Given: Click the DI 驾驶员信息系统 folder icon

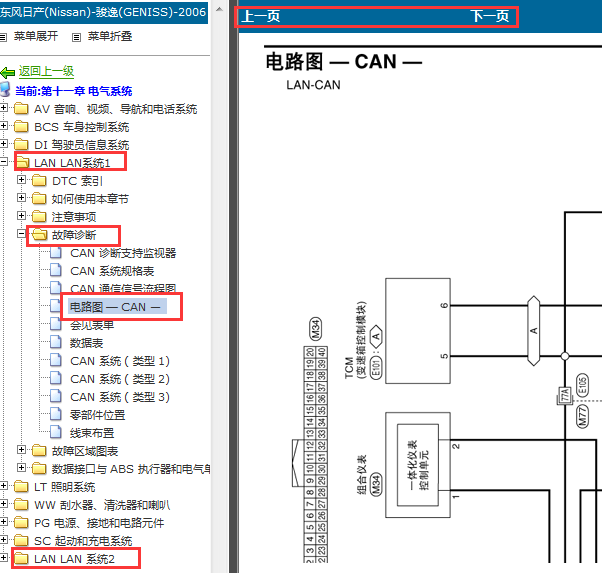Looking at the screenshot, I should click(x=21, y=145).
